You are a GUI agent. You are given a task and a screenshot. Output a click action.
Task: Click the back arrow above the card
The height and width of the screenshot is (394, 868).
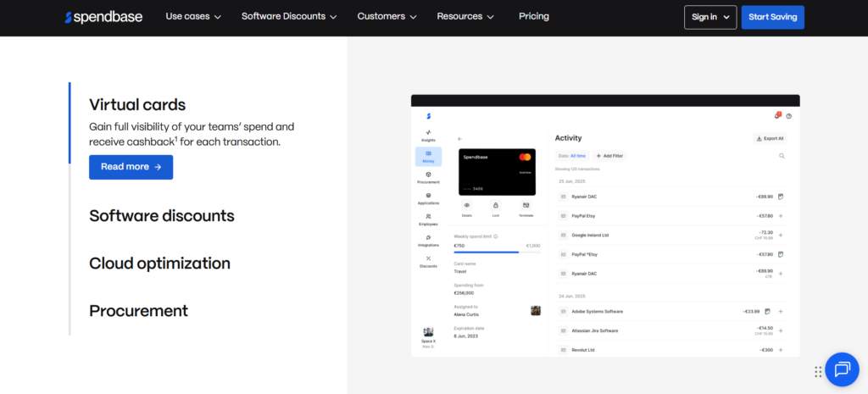click(460, 139)
